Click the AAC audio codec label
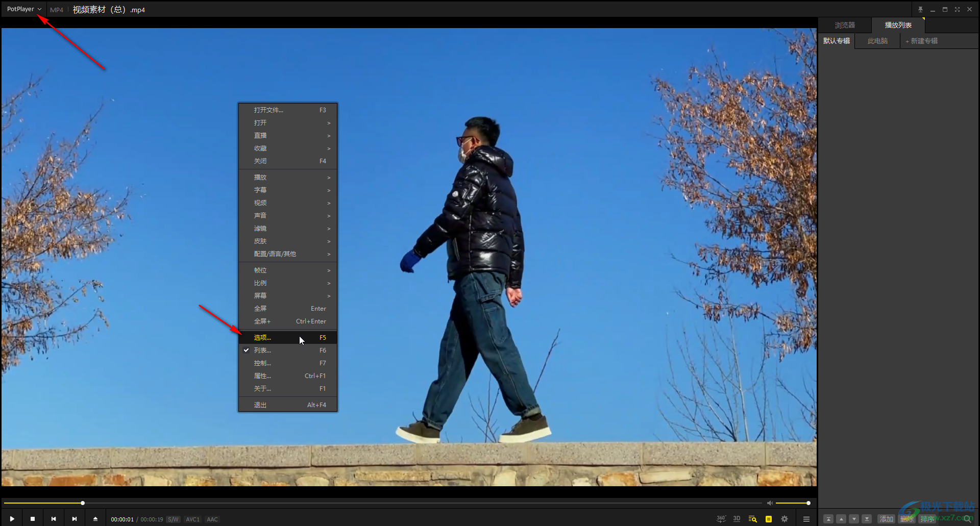The width and height of the screenshot is (980, 526). [212, 519]
